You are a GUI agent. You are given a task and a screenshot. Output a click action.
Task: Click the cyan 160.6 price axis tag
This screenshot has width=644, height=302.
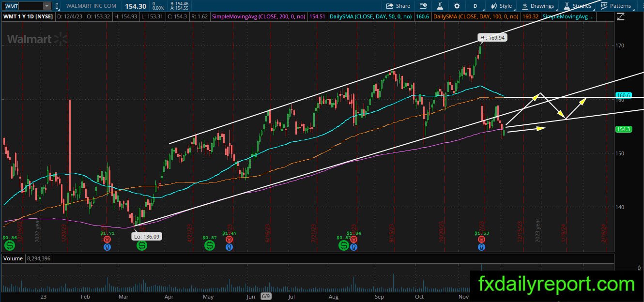click(x=623, y=95)
